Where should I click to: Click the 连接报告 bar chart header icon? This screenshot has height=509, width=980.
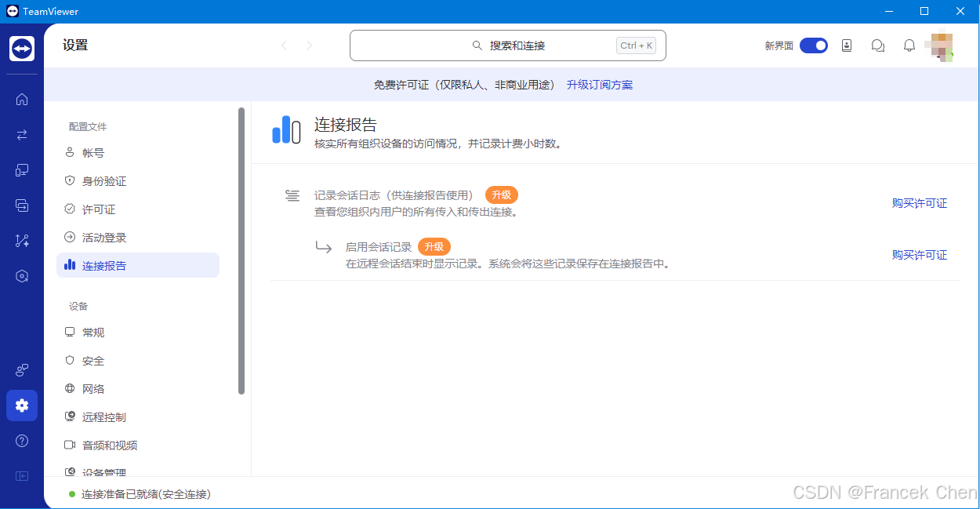point(286,130)
